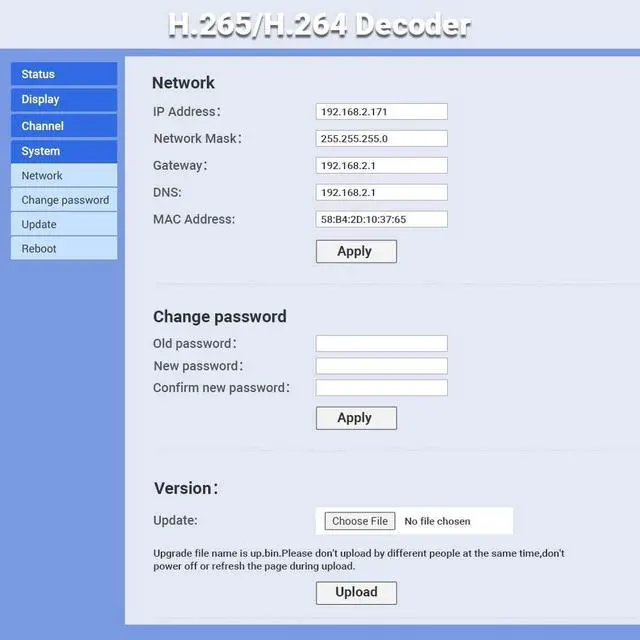Focus the New password input
640x640 pixels.
[381, 366]
